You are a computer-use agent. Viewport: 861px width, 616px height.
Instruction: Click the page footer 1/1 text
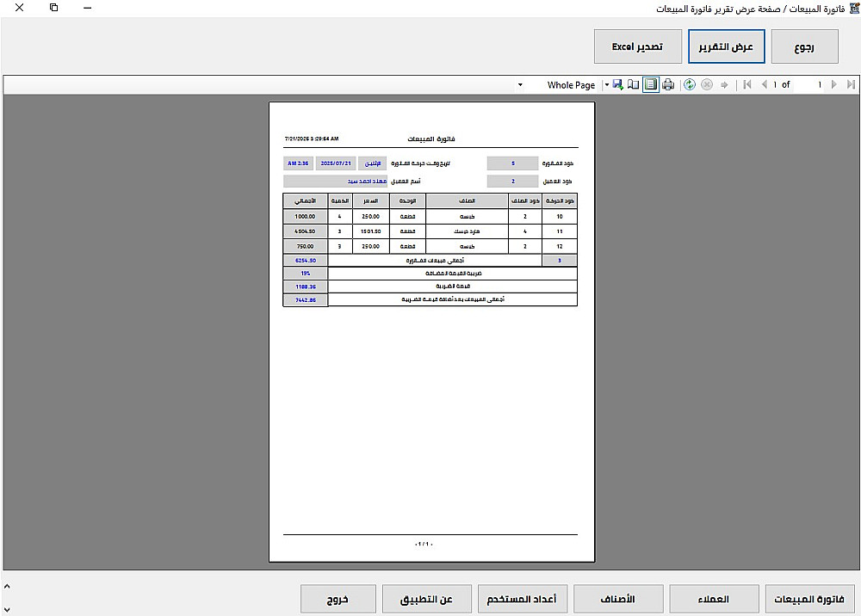point(424,544)
